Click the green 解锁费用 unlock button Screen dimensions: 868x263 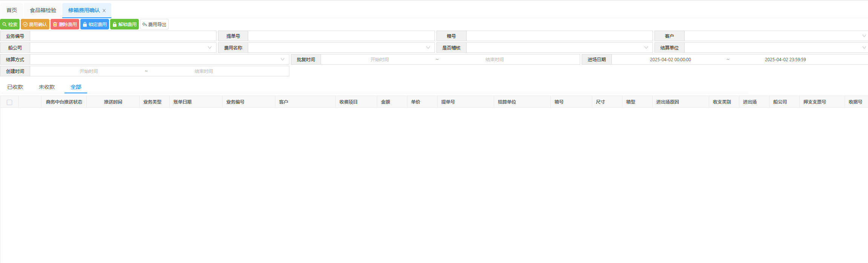tap(124, 25)
